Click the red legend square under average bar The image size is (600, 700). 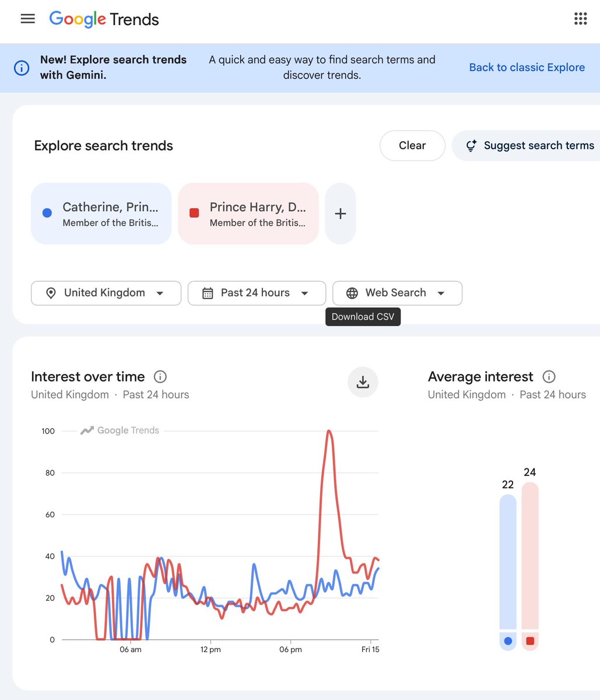click(x=529, y=641)
